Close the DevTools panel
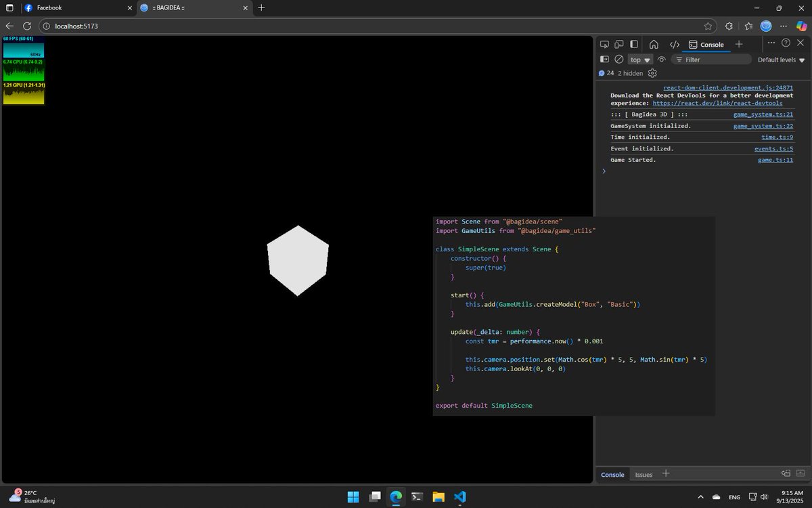 [x=800, y=43]
